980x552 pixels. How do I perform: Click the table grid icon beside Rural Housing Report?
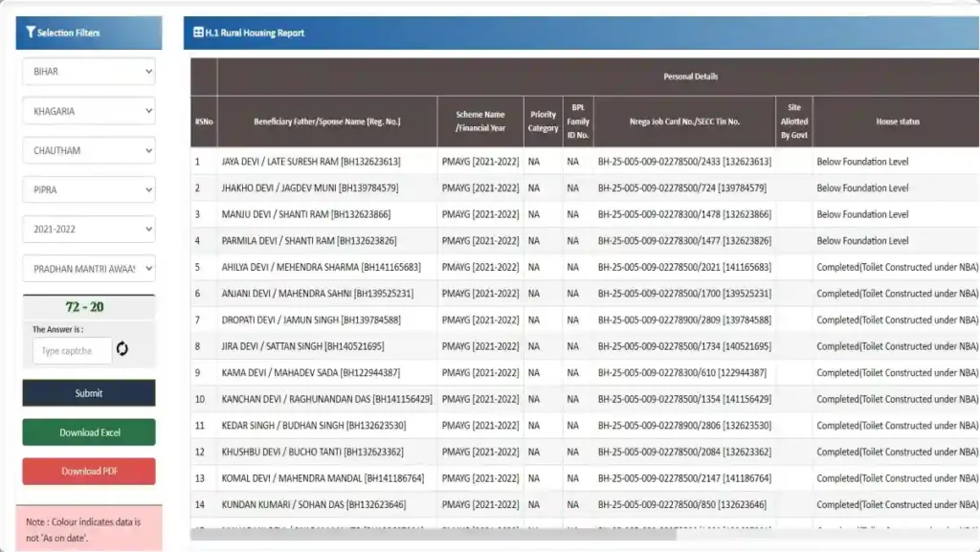[x=198, y=33]
